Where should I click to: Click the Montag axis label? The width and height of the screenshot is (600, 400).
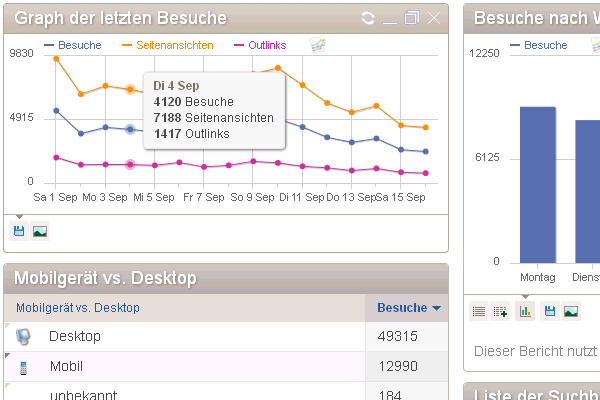coord(538,277)
